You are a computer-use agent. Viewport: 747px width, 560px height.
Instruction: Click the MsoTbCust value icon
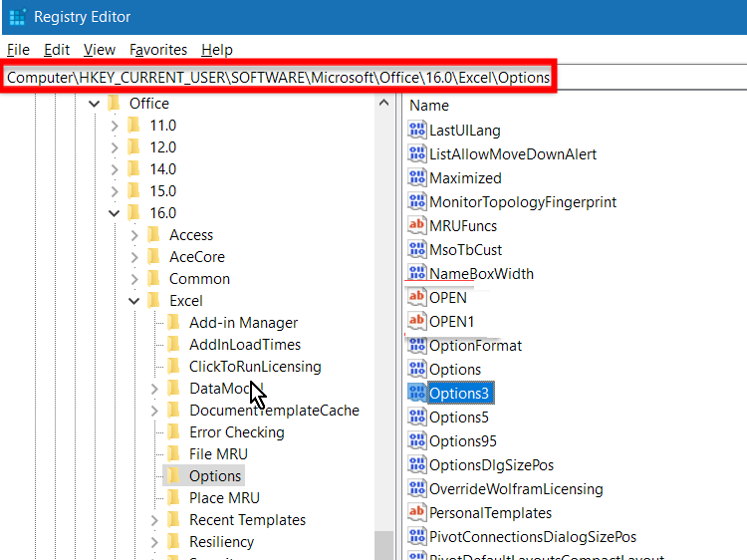(417, 249)
